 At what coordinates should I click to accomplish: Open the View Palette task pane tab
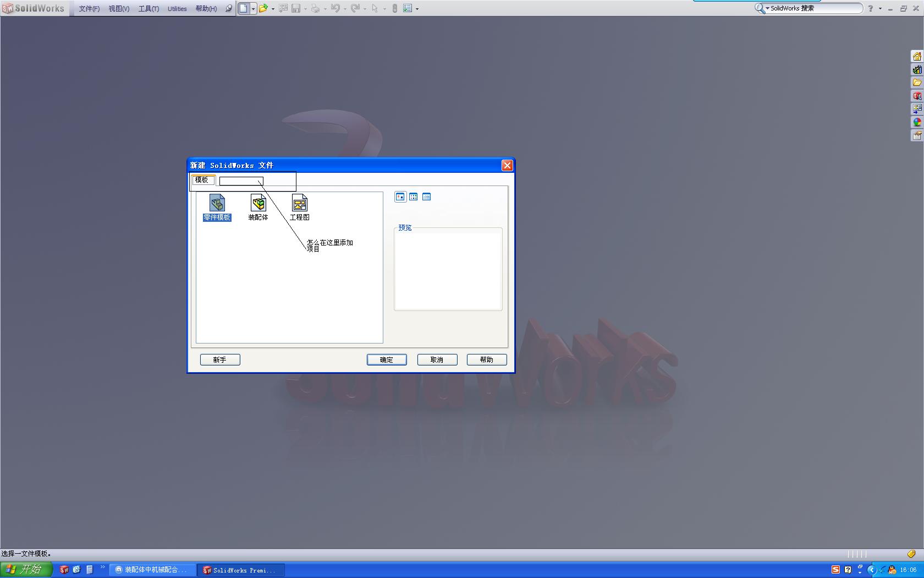tap(917, 109)
